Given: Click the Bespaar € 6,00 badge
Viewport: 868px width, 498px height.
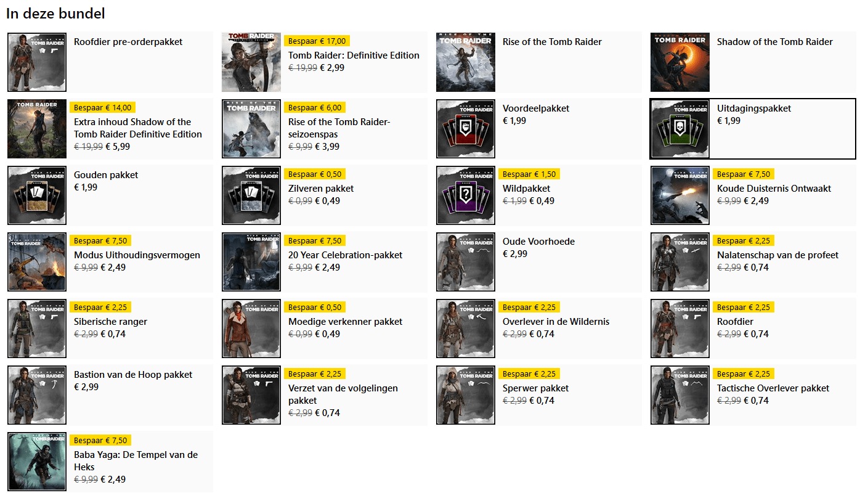Looking at the screenshot, I should point(315,108).
